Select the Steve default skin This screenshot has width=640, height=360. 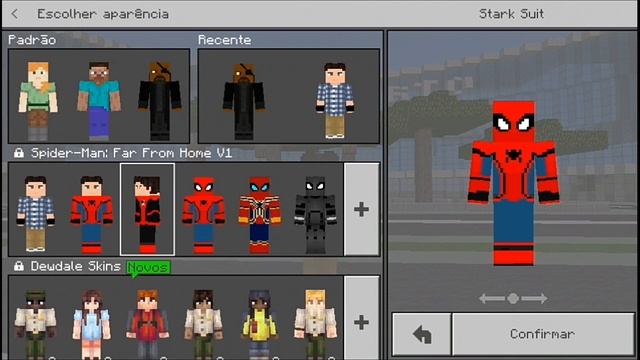(99, 101)
